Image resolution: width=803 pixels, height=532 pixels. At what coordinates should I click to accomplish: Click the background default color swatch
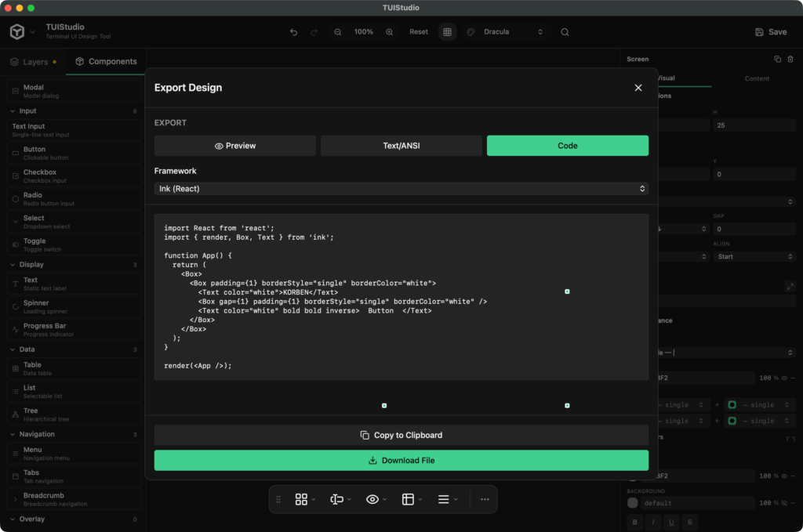click(x=633, y=503)
